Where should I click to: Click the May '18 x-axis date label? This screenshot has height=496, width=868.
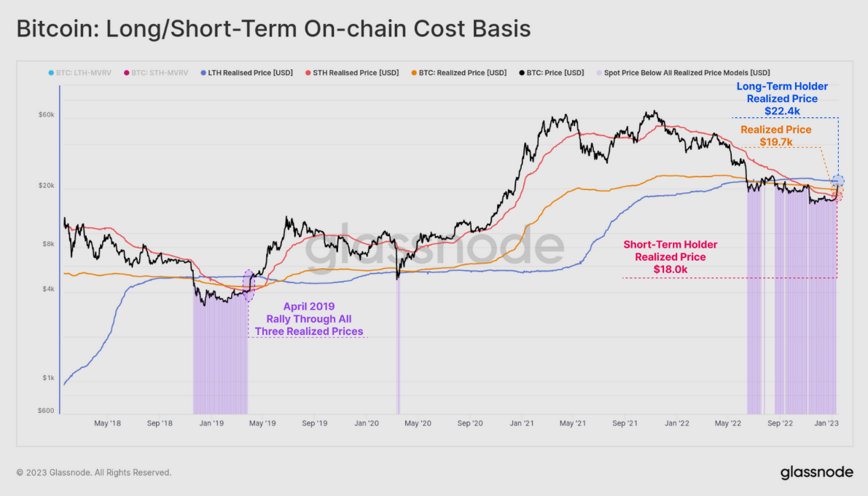(x=107, y=422)
